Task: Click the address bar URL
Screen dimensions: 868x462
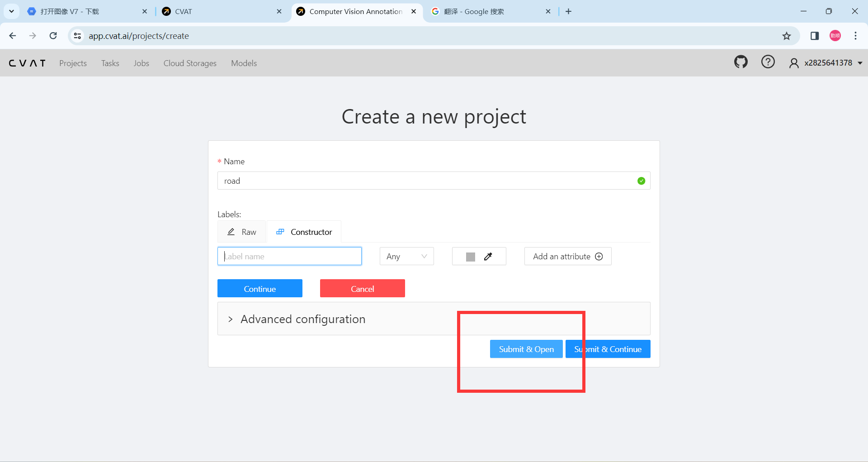Action: (x=139, y=36)
